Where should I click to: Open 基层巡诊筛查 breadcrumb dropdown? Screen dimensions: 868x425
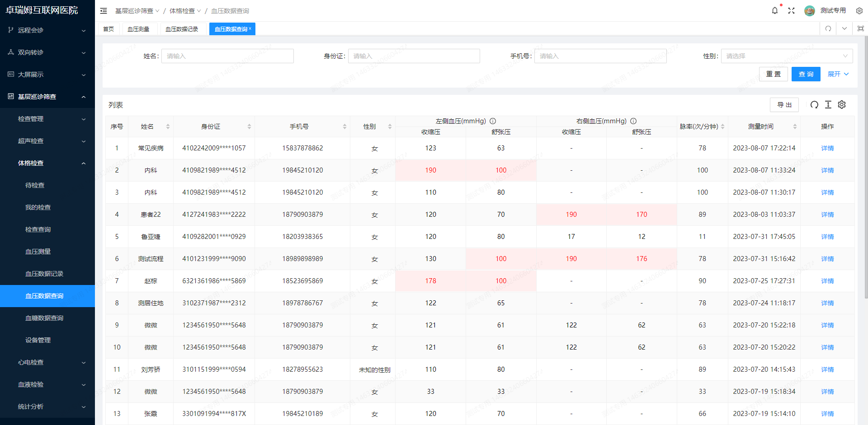(137, 11)
